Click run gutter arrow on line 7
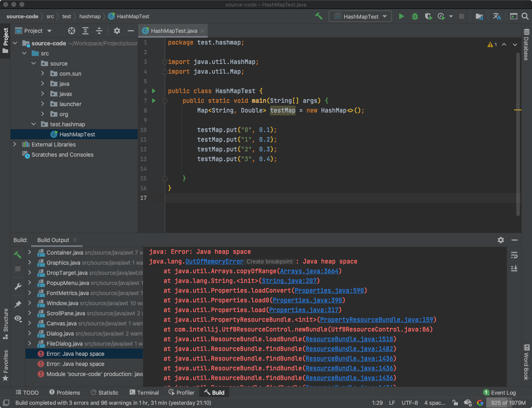532x408 pixels. 154,100
